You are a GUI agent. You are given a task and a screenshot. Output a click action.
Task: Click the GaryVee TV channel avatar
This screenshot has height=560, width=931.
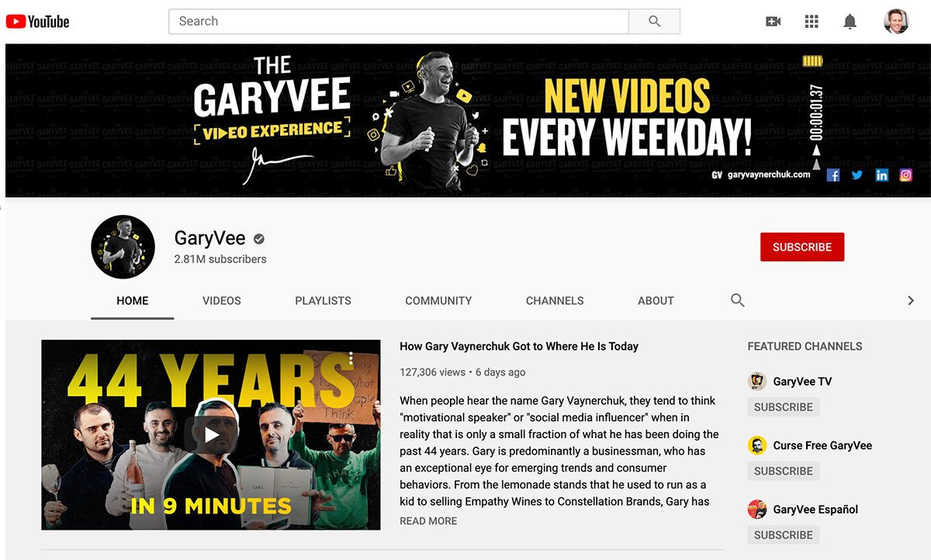pyautogui.click(x=757, y=382)
